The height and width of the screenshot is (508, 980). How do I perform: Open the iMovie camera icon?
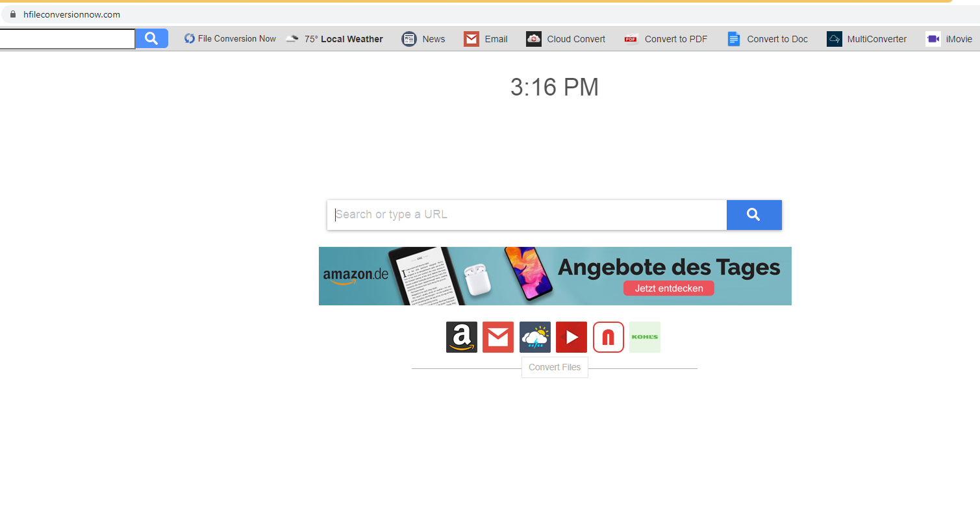click(x=933, y=39)
